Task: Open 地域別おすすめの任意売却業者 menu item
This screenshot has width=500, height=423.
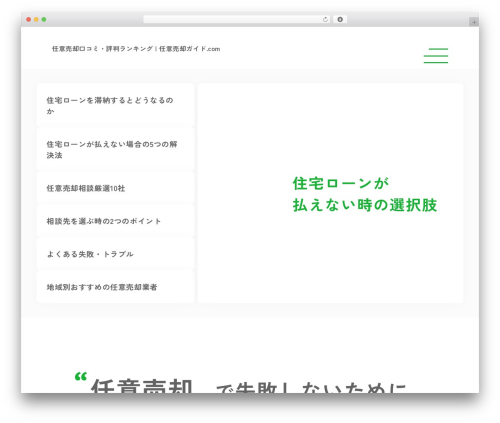Action: (115, 287)
